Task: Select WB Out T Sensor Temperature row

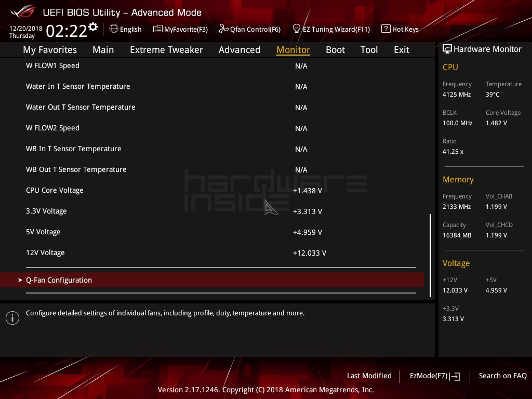Action: (212, 170)
